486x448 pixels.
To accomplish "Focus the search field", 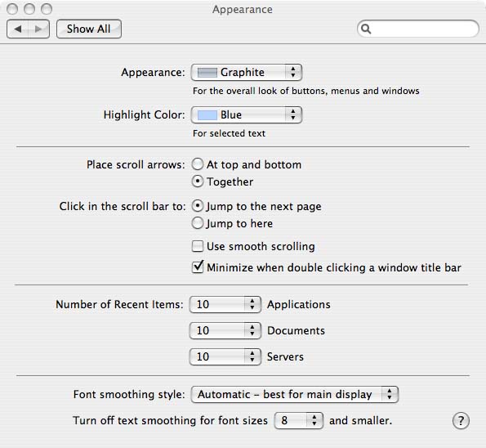I will [x=418, y=29].
